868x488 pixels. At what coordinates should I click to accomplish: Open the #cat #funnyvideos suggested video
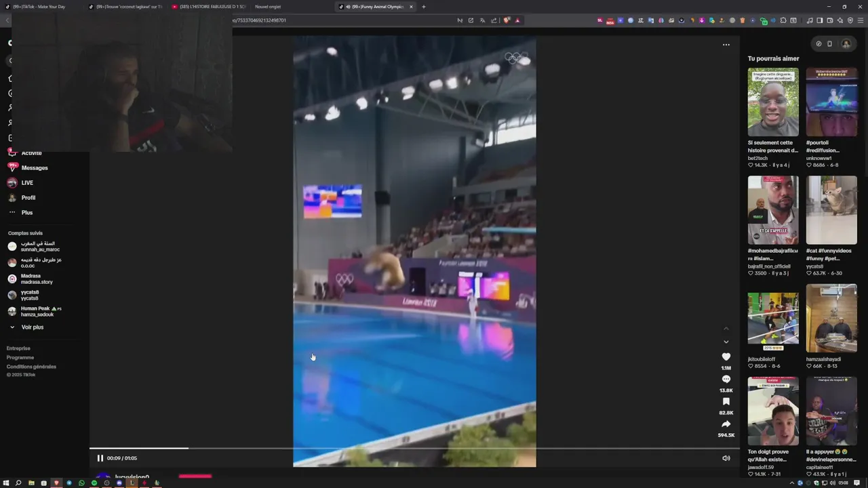coord(831,210)
